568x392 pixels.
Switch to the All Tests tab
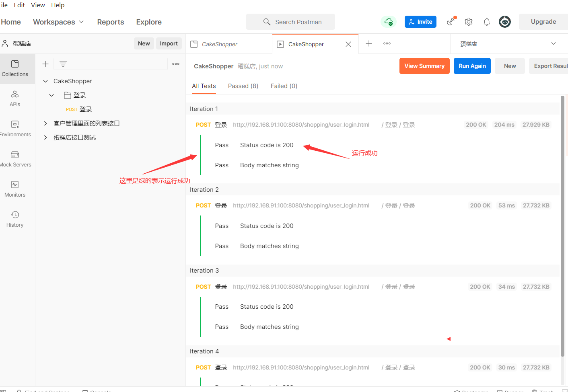click(x=204, y=86)
